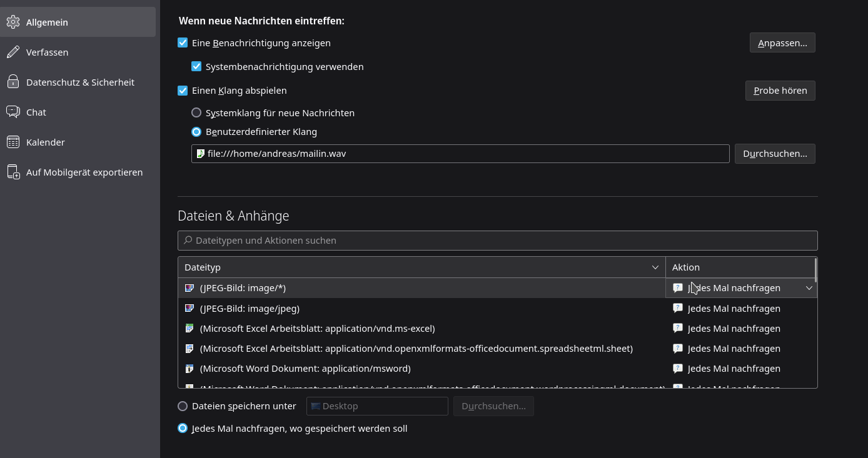Open the action dropdown for image/* row

pos(809,288)
